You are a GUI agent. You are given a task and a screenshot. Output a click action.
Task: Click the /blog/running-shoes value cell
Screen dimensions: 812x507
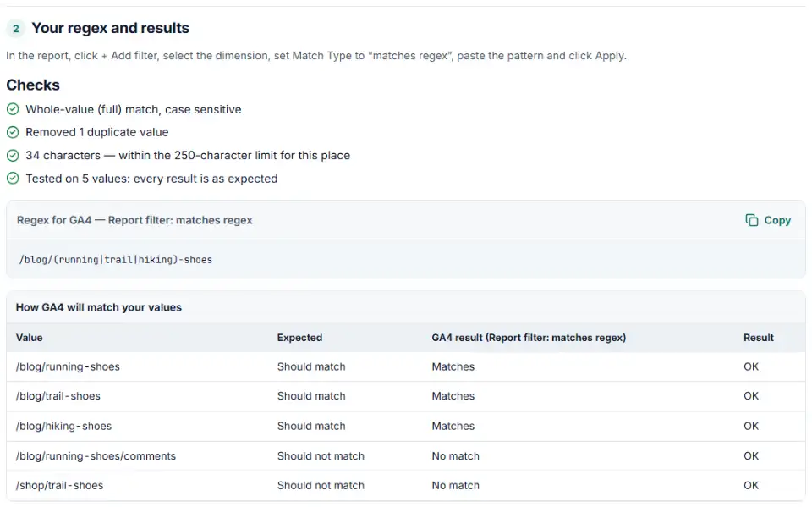pyautogui.click(x=68, y=367)
